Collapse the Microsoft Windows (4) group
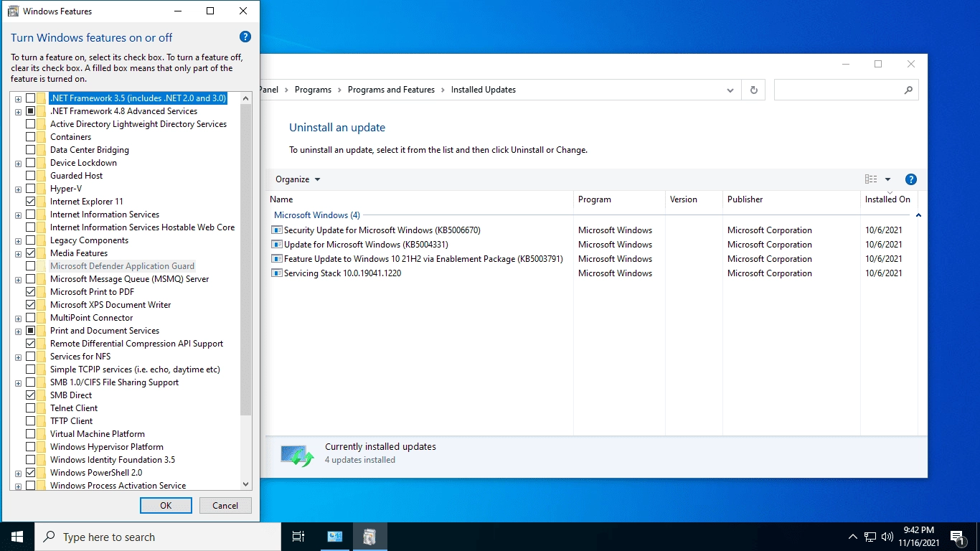 pos(918,215)
